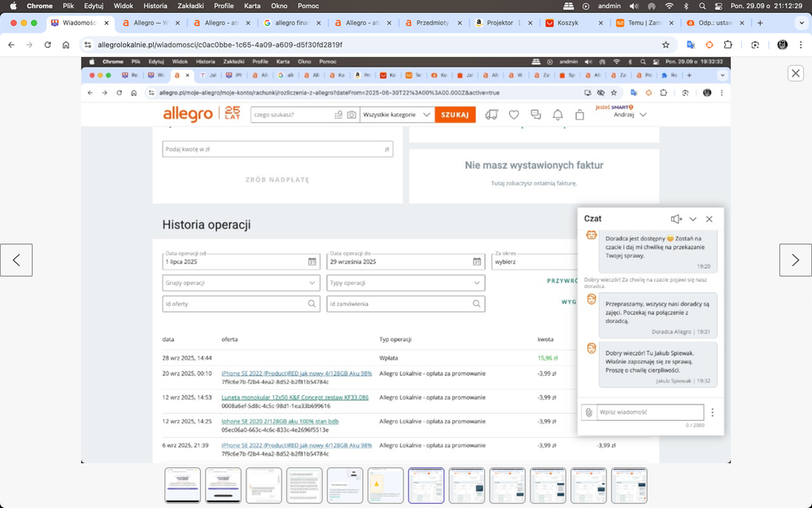Select the first thumbnail in the bottom strip
The height and width of the screenshot is (508, 812).
point(183,485)
